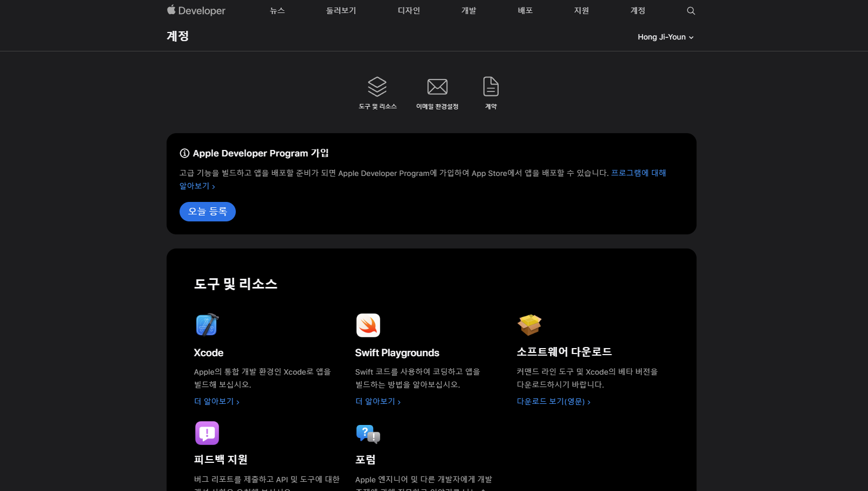Open the Xcode app icon
868x491 pixels.
pos(206,325)
